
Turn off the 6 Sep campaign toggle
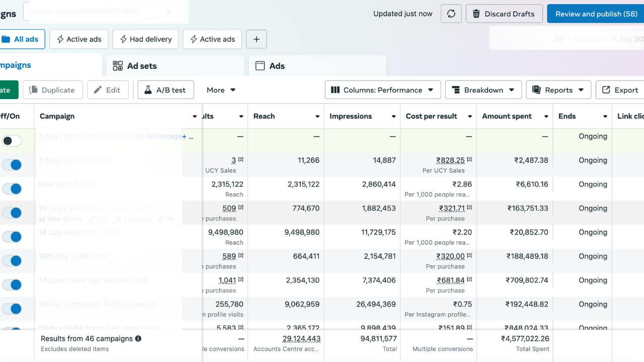point(12,165)
